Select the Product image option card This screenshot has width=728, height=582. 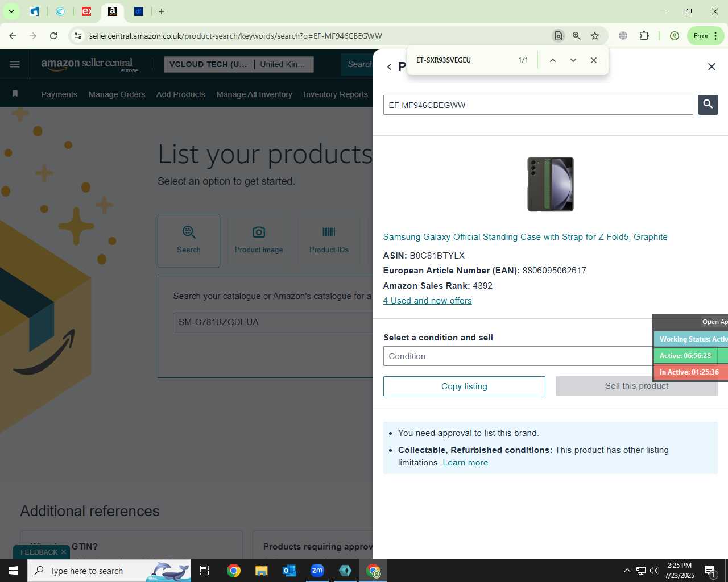[259, 240]
